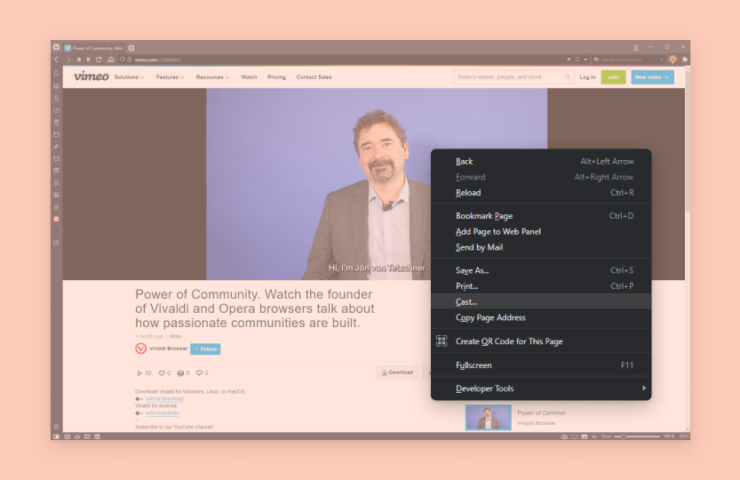Choose Save As... in the context menu
This screenshot has height=480, width=740.
[541, 270]
